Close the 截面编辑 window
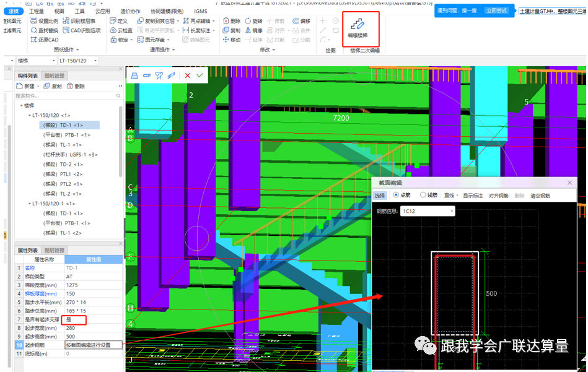The width and height of the screenshot is (588, 372). click(x=569, y=183)
